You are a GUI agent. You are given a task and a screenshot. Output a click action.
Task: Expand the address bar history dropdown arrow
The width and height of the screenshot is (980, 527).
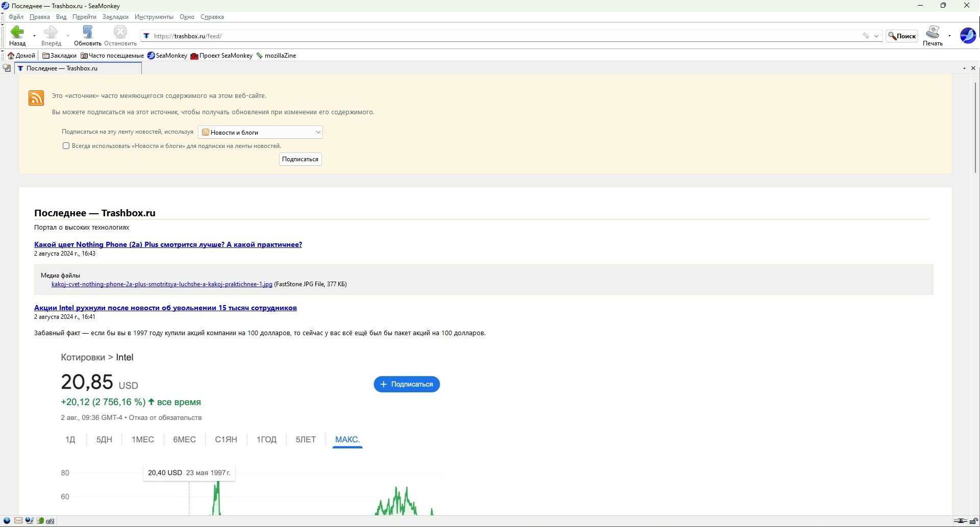[x=876, y=36]
